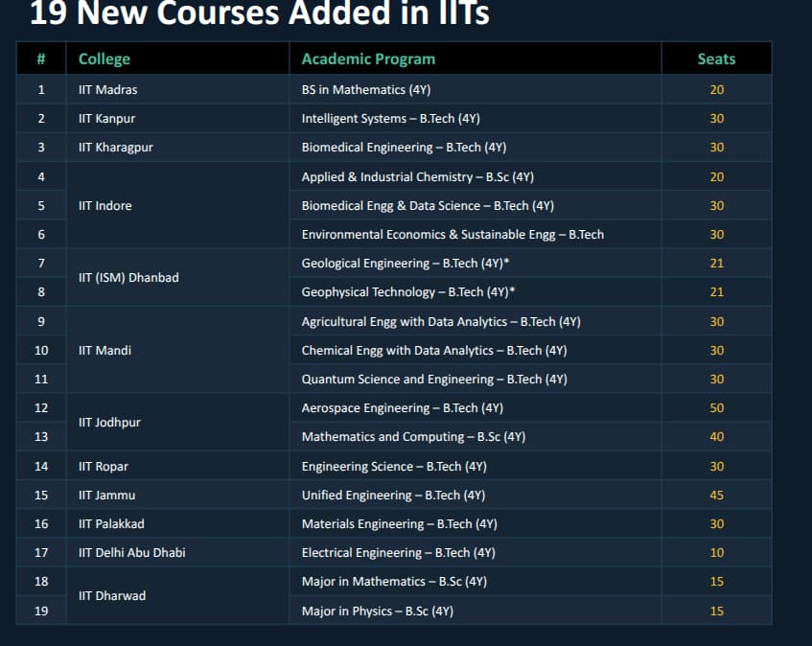Click row number '1' for IIT Madras

coord(41,89)
